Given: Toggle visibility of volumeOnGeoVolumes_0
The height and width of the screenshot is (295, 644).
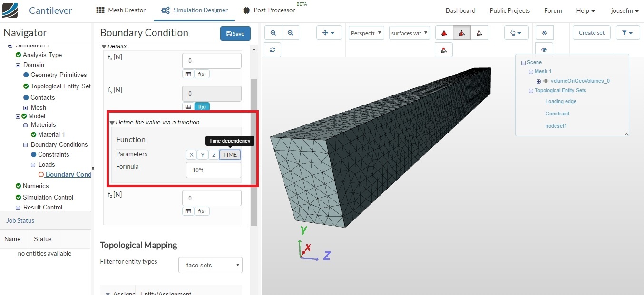Looking at the screenshot, I should (x=546, y=81).
